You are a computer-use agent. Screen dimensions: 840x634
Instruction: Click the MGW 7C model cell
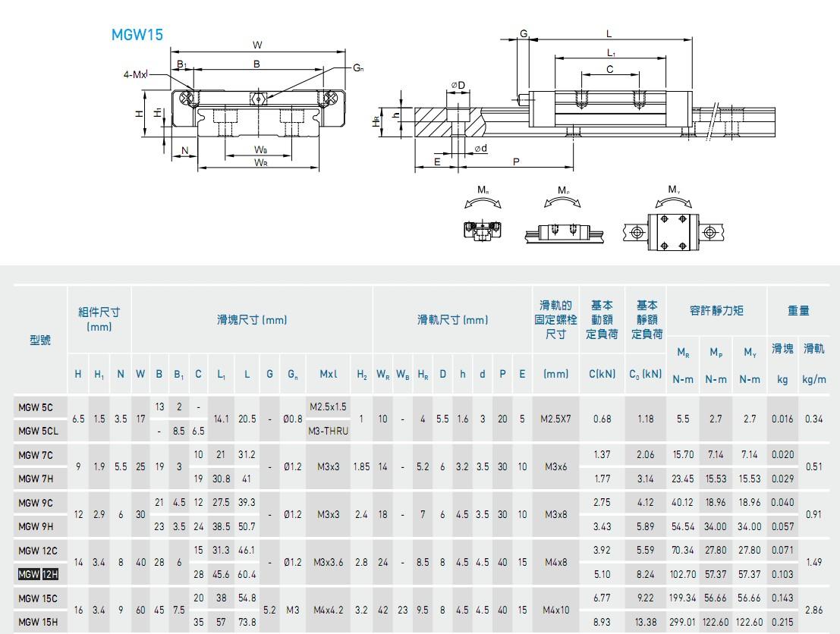36,455
